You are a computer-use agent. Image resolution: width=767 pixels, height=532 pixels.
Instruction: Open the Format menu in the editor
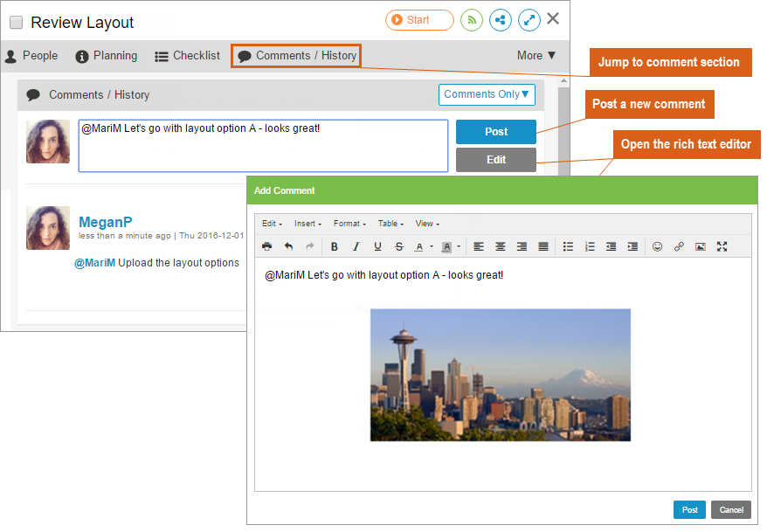coord(349,224)
